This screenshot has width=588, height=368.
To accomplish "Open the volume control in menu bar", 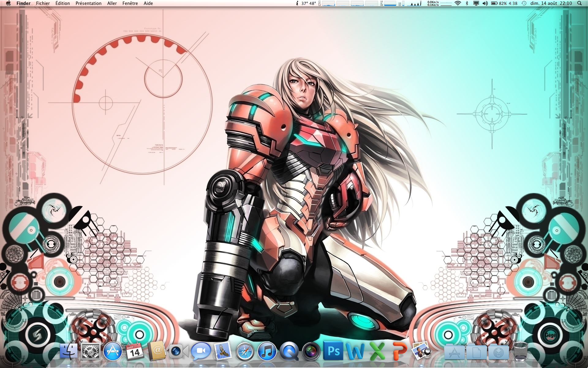I will click(x=485, y=3).
